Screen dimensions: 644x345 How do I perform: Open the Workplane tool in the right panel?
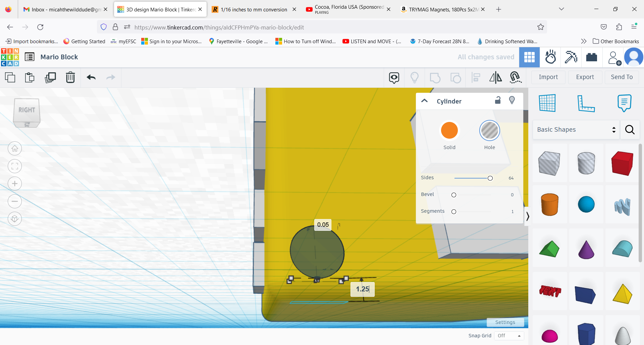[x=548, y=103]
